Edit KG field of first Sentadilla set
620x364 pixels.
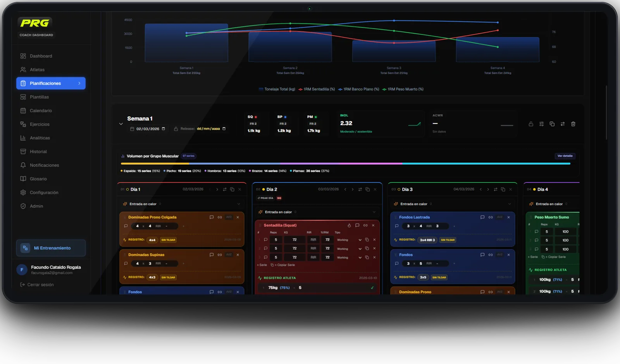point(294,240)
